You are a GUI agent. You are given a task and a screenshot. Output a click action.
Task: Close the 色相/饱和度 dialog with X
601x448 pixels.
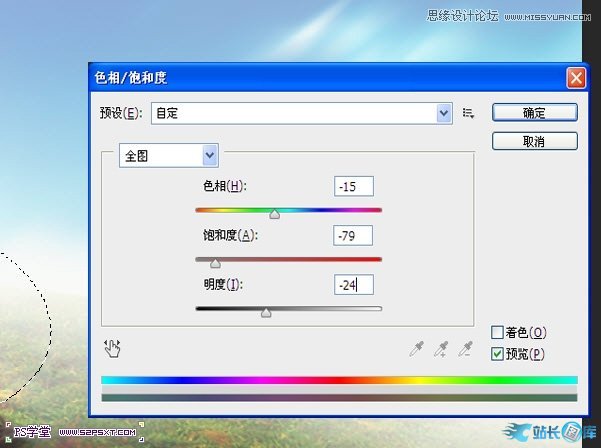tap(575, 78)
